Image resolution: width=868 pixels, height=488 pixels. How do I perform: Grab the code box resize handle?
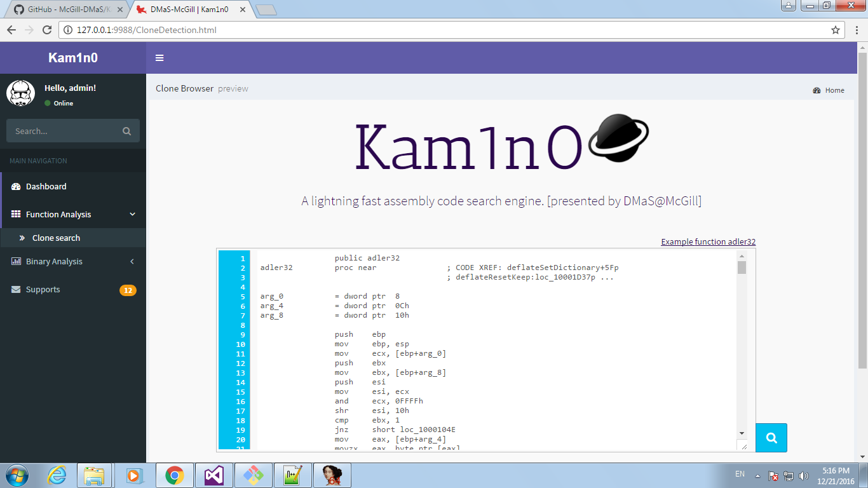coord(743,446)
